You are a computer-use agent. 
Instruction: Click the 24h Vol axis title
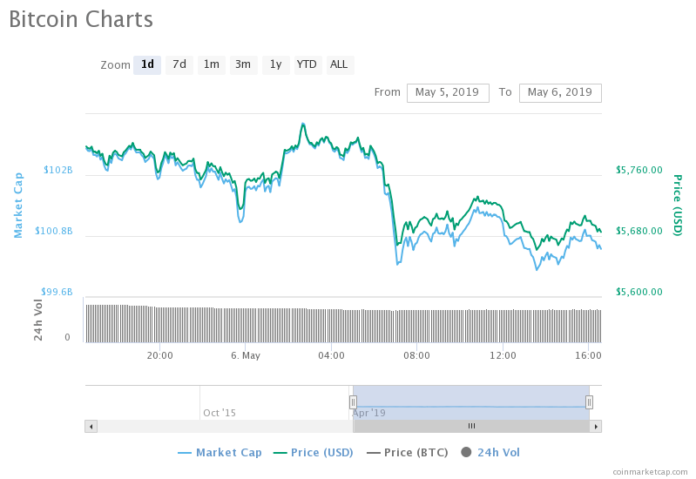tap(38, 320)
